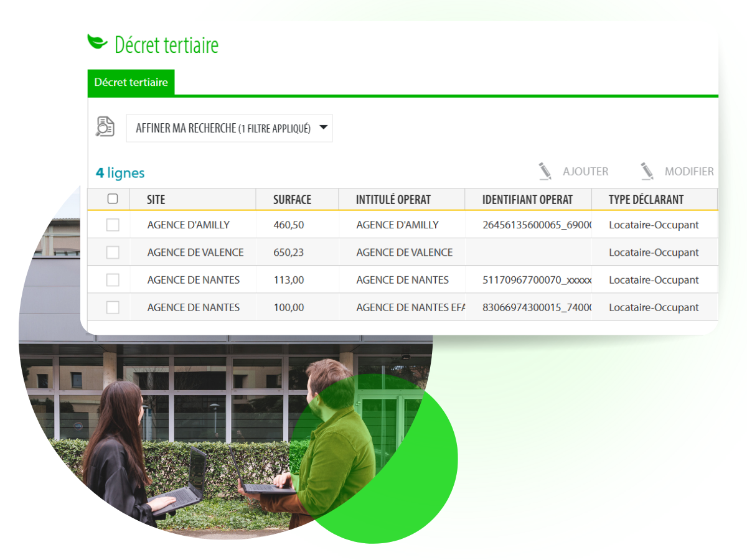The height and width of the screenshot is (560, 747).
Task: Click the TYPE DÉCLARANT column header
Action: click(x=646, y=199)
